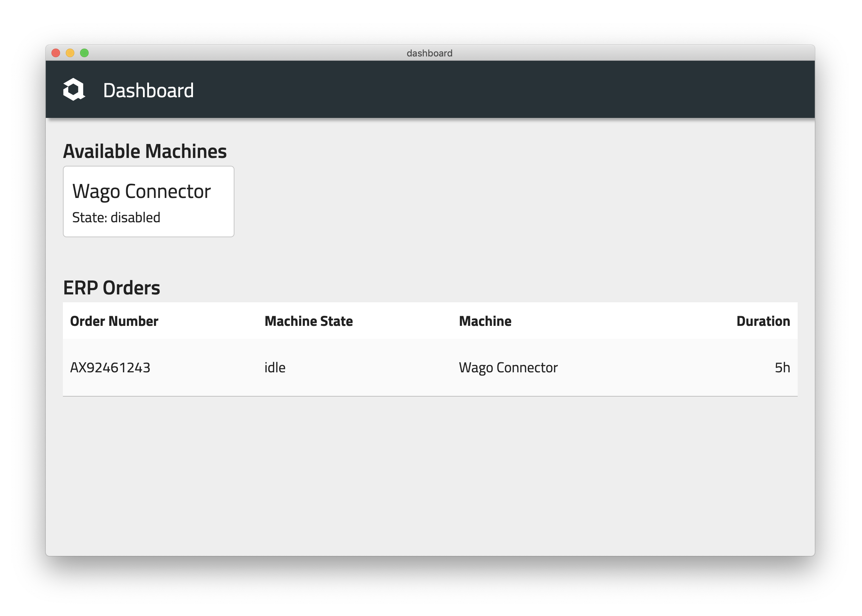Click the Dashboard header title
Screen dimensions: 862x616
tap(148, 90)
